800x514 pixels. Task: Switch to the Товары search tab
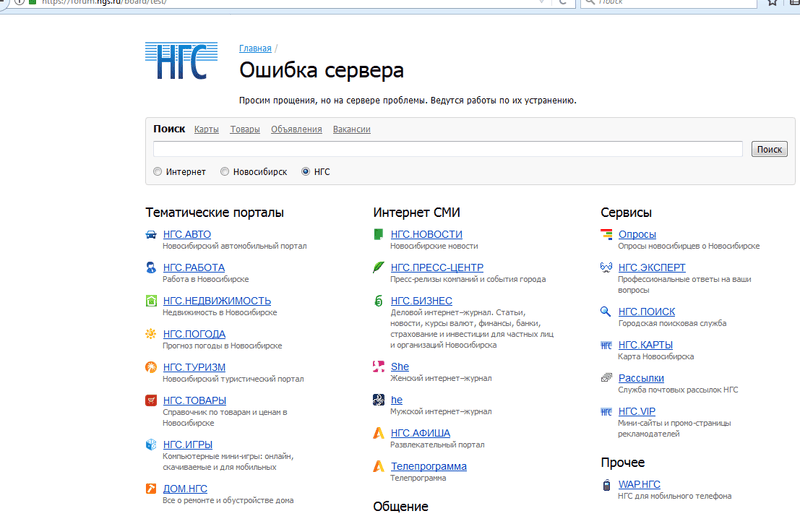tap(245, 129)
